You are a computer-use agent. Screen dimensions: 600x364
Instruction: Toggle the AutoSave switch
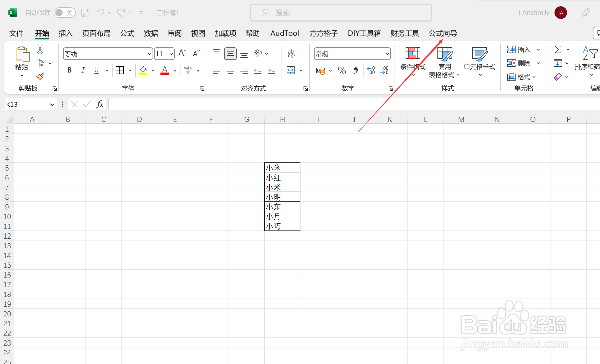pos(64,13)
